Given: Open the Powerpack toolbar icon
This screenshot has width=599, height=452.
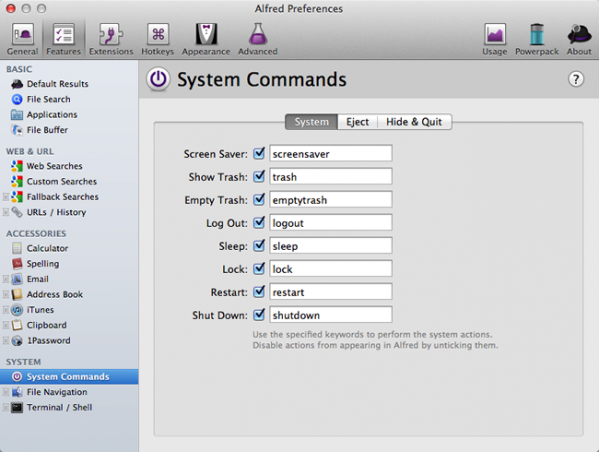Looking at the screenshot, I should point(537,38).
